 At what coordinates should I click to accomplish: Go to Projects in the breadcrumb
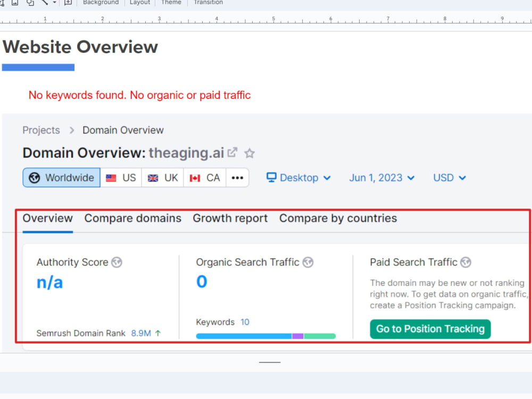pyautogui.click(x=41, y=130)
